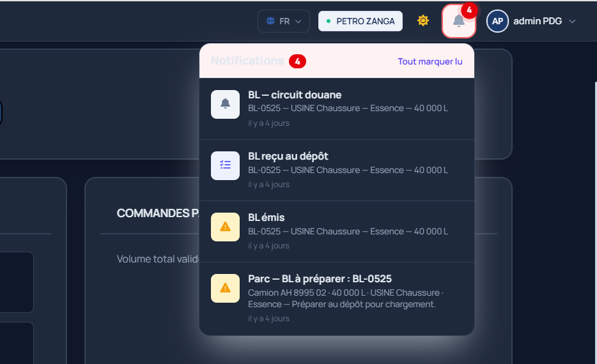Open the admin PDG user menu
597x364 pixels.
point(531,21)
